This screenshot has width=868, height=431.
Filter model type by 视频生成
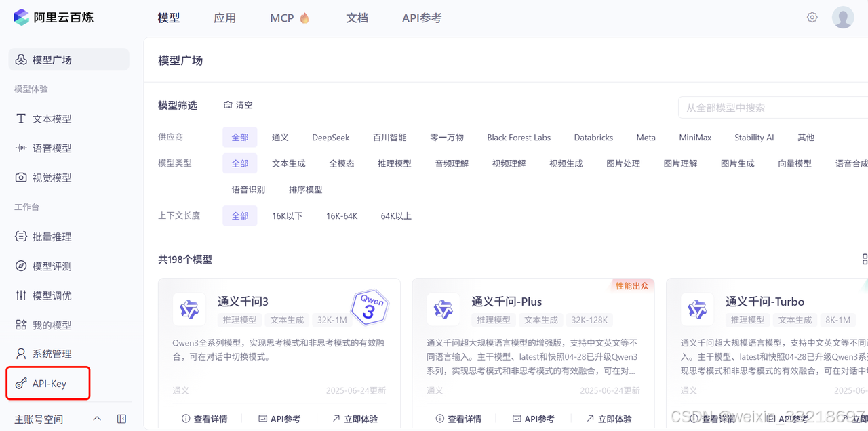pos(566,163)
